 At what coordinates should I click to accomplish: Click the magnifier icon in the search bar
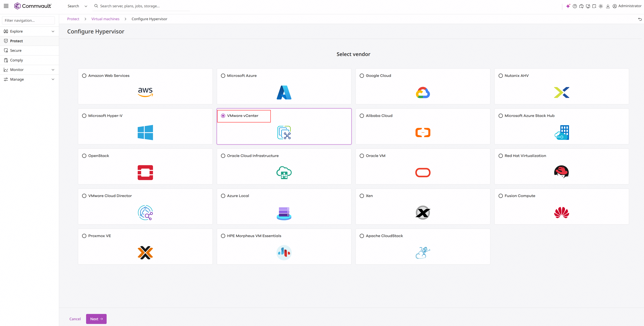pos(96,6)
